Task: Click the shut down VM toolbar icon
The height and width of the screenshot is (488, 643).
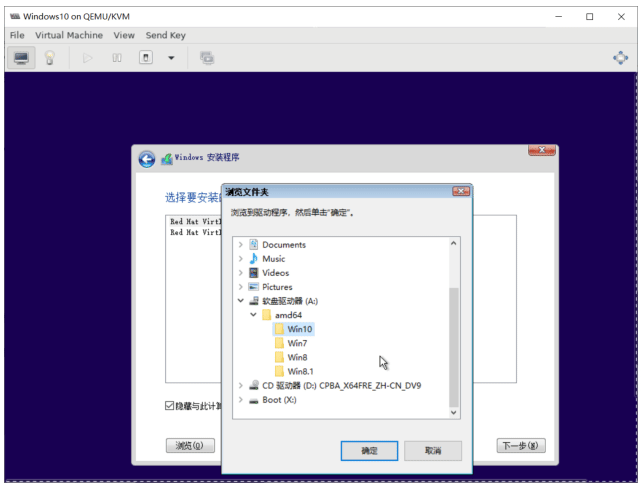Action: click(146, 58)
